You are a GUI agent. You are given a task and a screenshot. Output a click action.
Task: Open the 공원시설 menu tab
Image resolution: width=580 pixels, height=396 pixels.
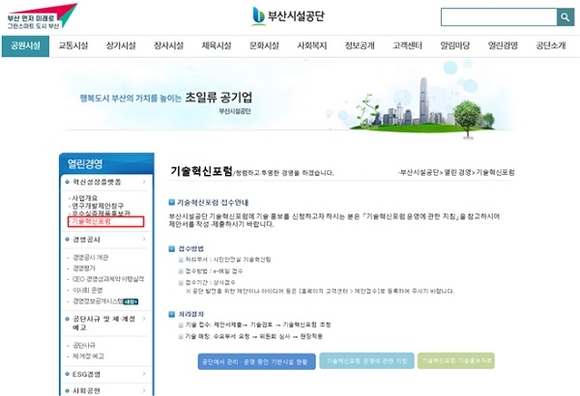click(x=26, y=46)
